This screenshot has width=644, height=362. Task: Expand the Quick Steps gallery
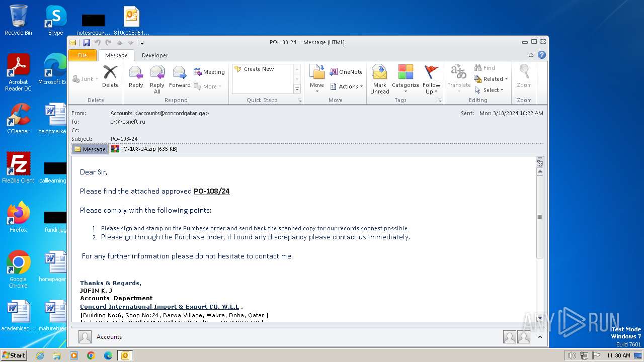pos(297,89)
